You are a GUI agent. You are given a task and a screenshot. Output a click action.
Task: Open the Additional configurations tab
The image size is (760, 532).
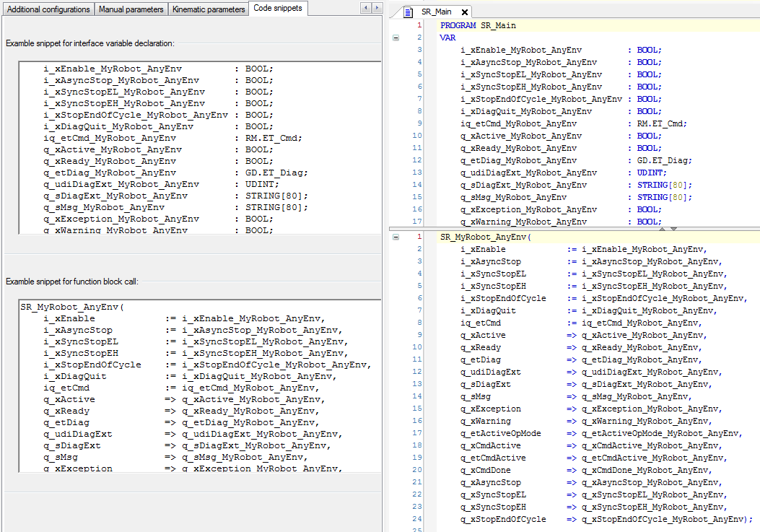48,9
